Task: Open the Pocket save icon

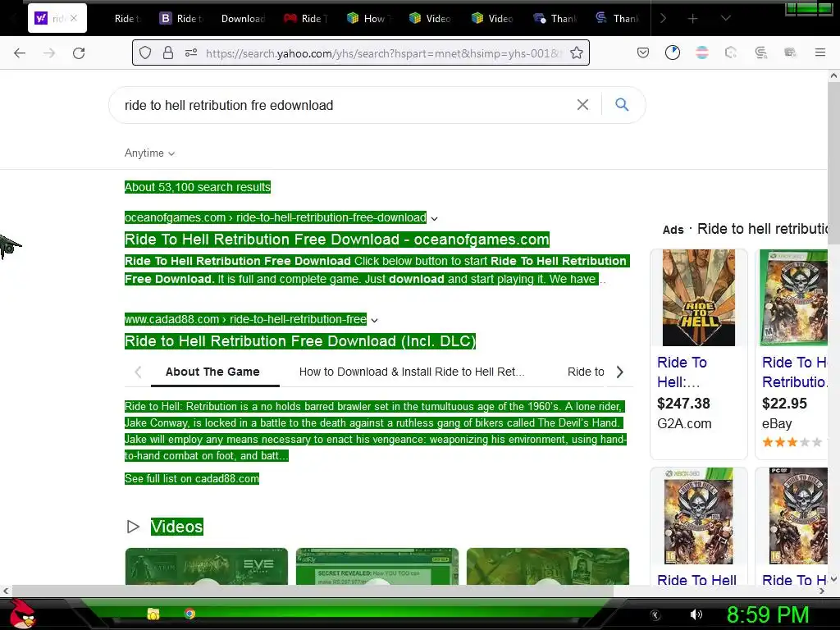Action: (x=643, y=52)
